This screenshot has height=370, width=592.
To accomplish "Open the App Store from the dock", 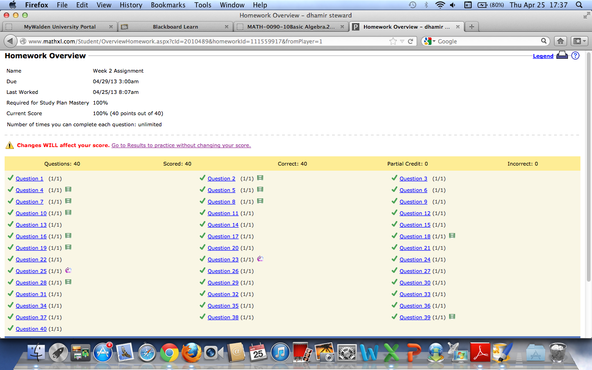I will coord(103,353).
